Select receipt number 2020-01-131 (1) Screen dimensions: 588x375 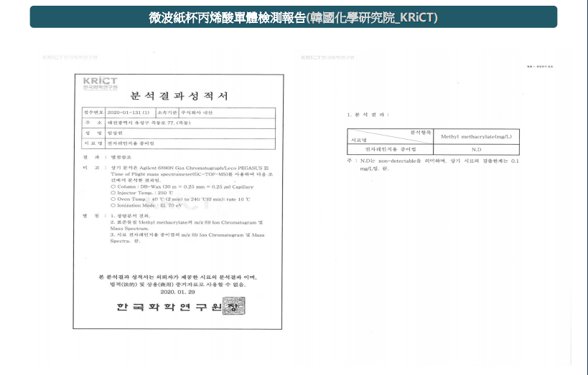129,113
